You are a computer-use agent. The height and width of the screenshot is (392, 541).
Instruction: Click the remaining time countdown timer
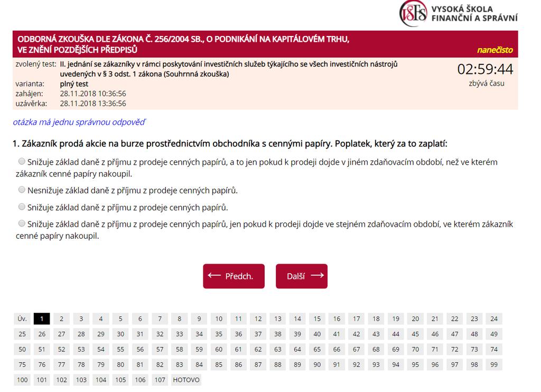(485, 69)
